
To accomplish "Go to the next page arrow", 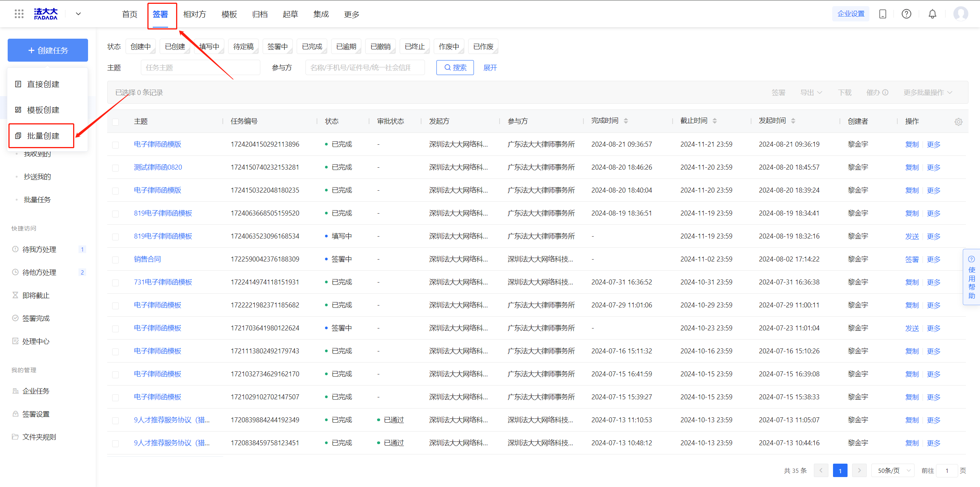I will (x=859, y=471).
